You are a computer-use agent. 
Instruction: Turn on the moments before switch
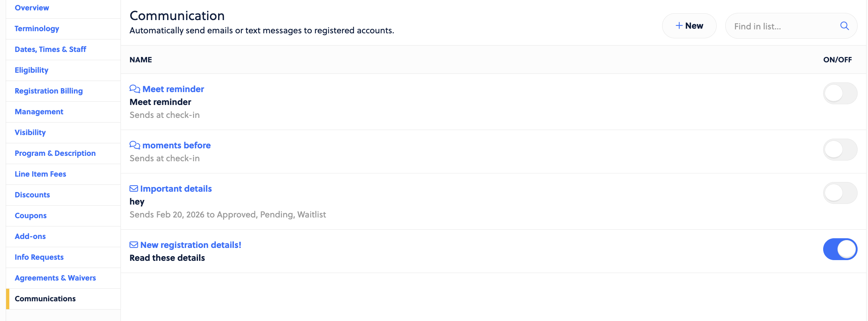(x=840, y=150)
